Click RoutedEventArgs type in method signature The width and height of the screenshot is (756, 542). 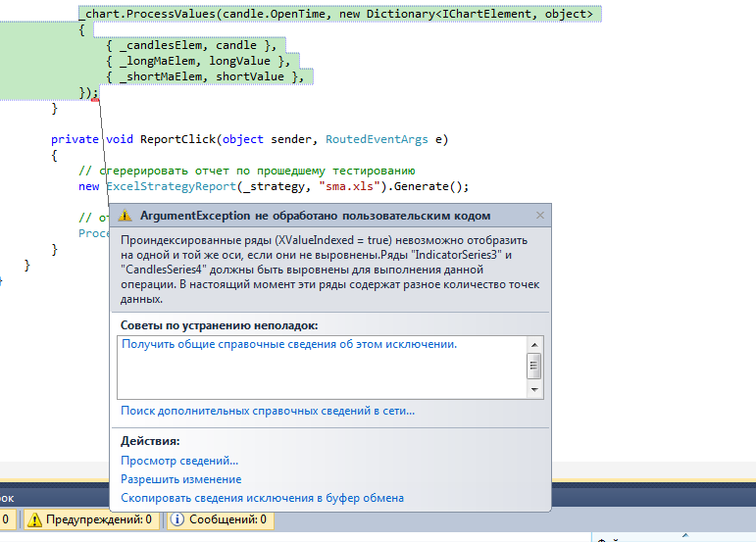[377, 139]
